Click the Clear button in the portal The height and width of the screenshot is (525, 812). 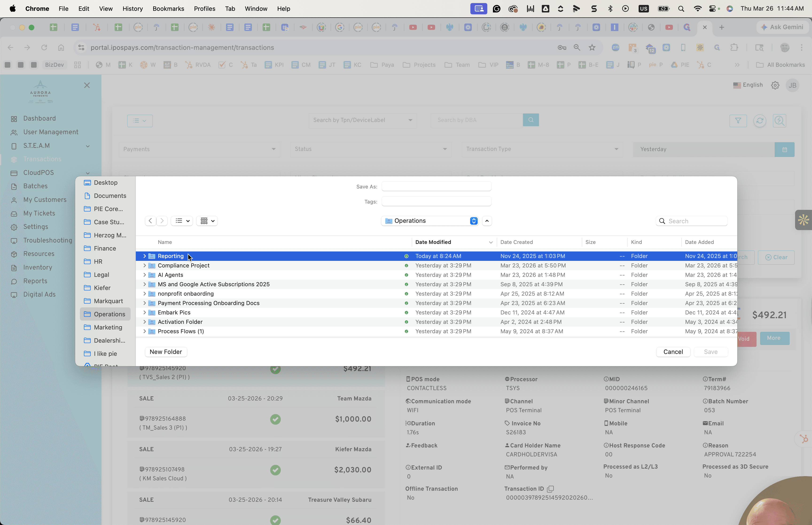(x=776, y=257)
